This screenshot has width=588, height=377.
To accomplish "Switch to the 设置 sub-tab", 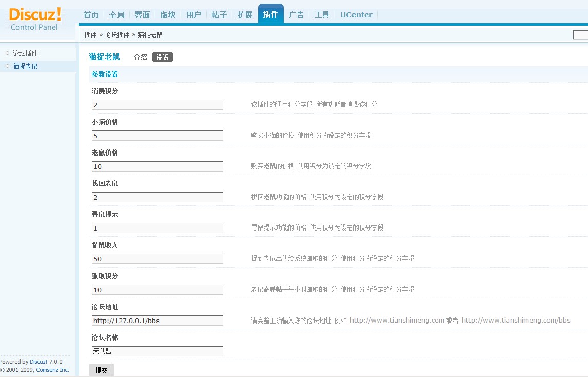I will point(162,57).
